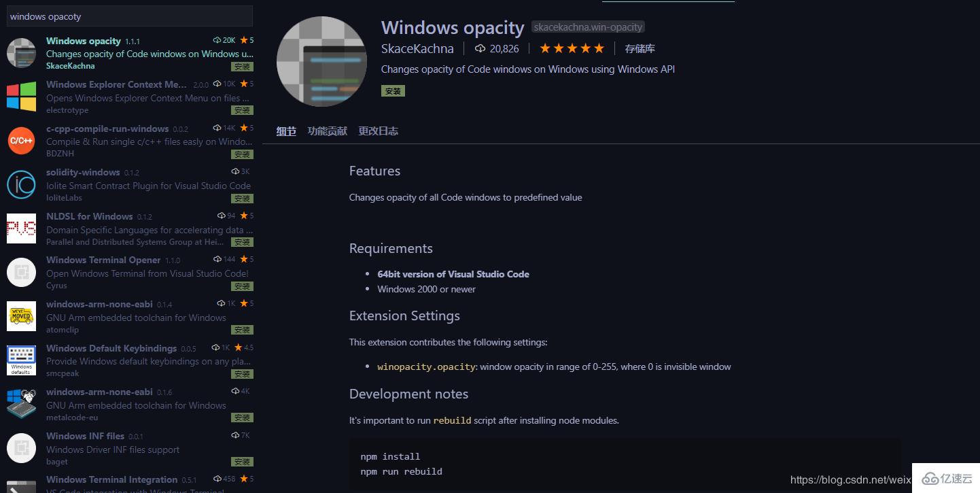
Task: Click the metalcode-eu windows-arm-none-eabi chip icon
Action: pyautogui.click(x=21, y=404)
